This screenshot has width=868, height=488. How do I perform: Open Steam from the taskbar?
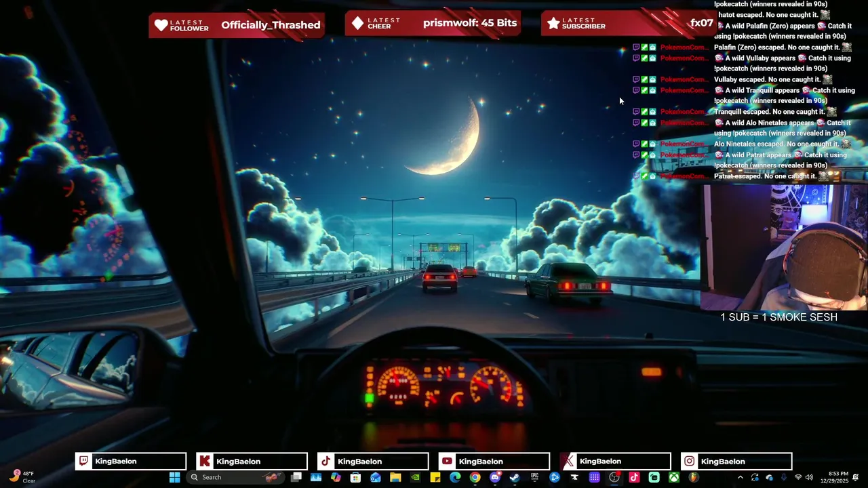coord(514,477)
